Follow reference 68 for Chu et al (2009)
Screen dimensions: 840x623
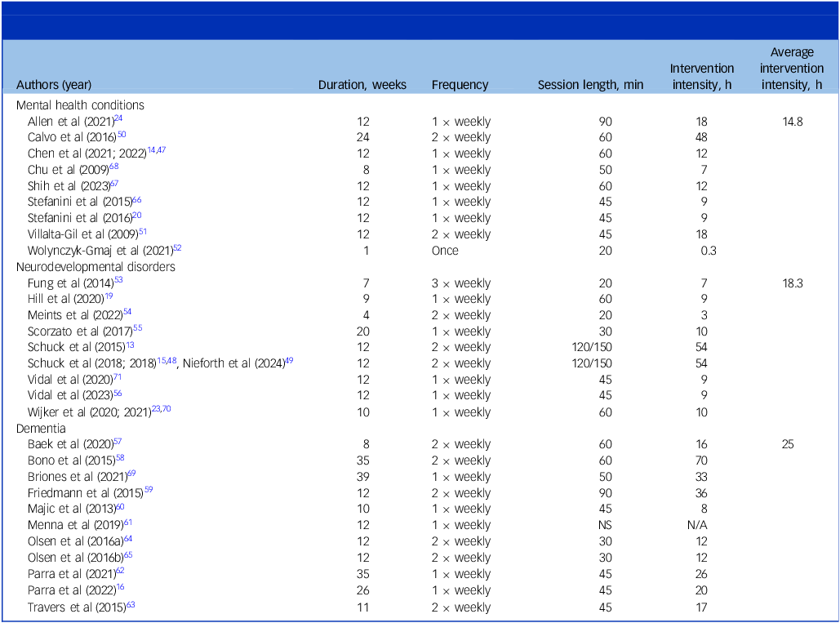(x=113, y=167)
